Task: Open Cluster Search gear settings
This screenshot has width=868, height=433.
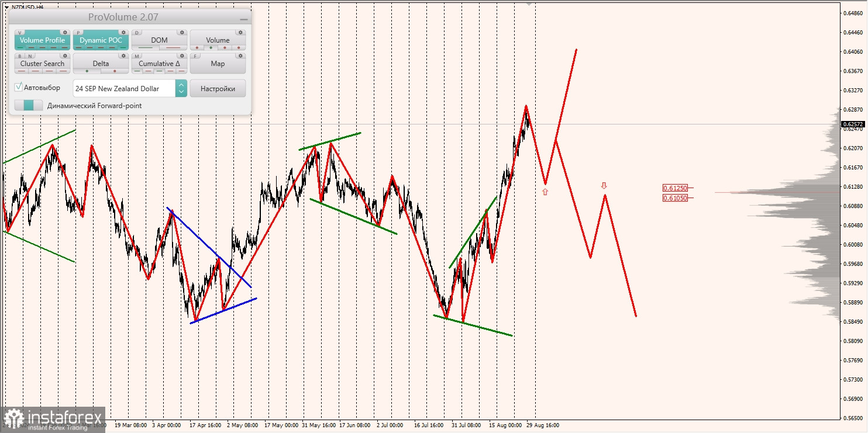Action: [x=65, y=56]
